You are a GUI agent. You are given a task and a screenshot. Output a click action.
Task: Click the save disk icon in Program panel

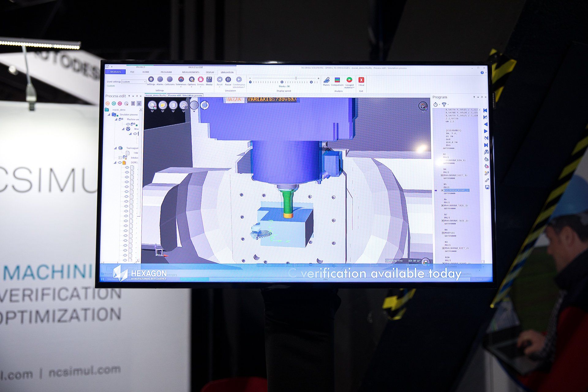[487, 187]
